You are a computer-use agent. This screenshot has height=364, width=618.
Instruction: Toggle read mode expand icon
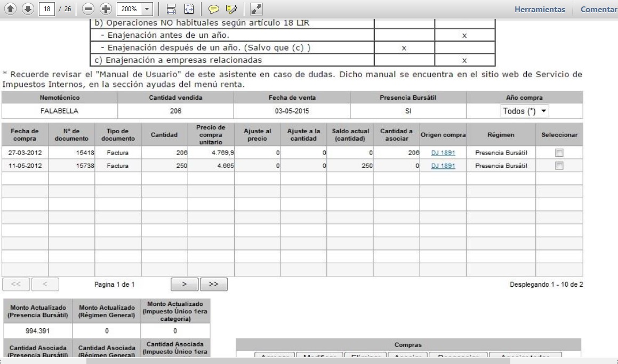click(x=256, y=9)
